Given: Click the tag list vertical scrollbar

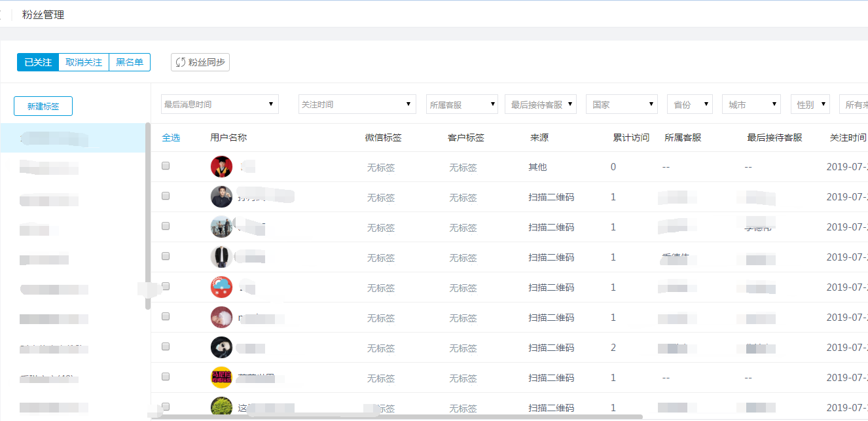Looking at the screenshot, I should pos(148,216).
